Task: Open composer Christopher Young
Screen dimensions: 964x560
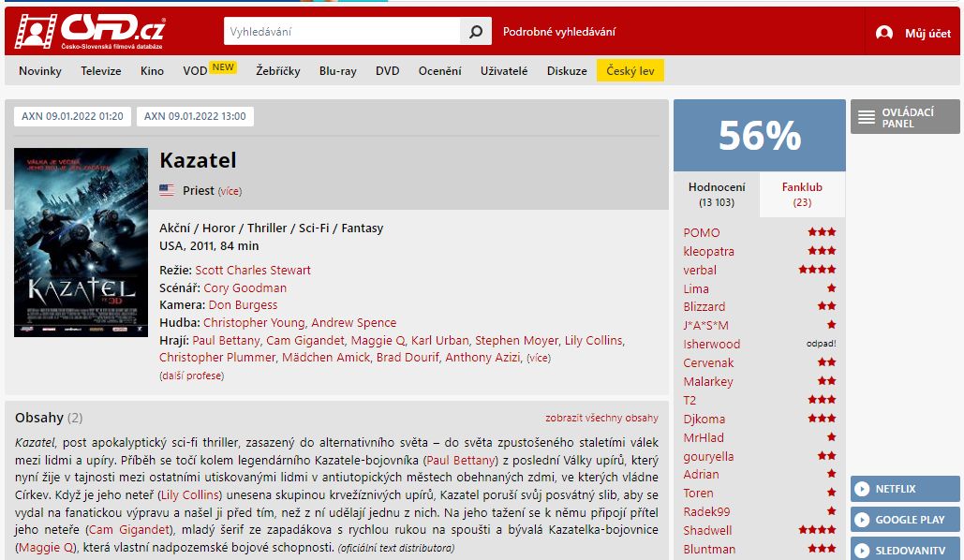Action: pyautogui.click(x=254, y=323)
